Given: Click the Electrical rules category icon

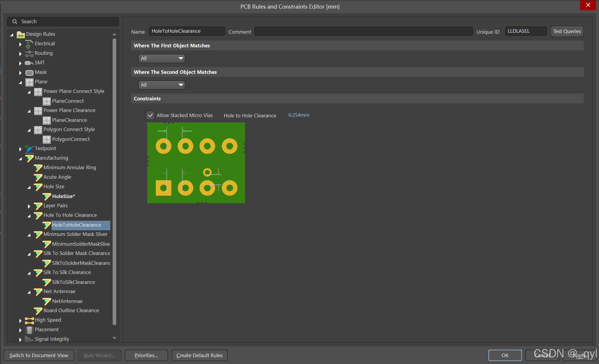Looking at the screenshot, I should [x=29, y=44].
